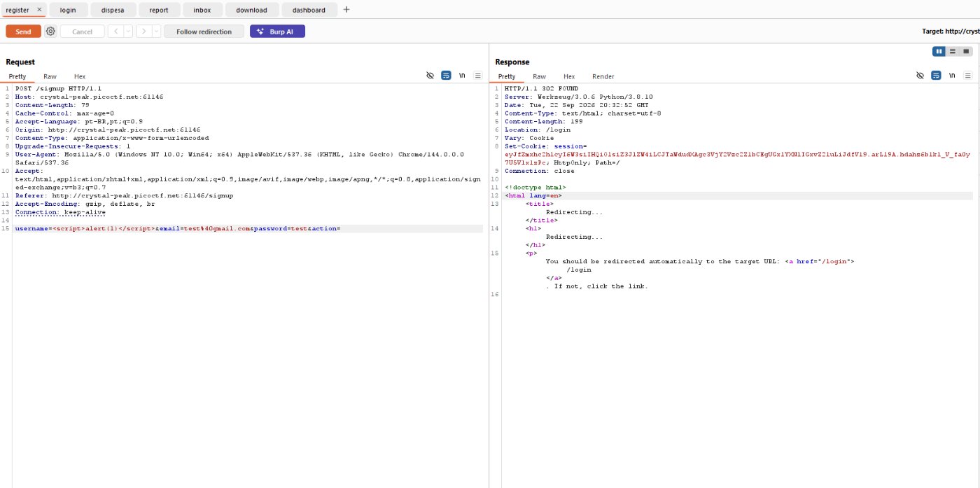The width and height of the screenshot is (980, 488).
Task: Go forward to next request in history
Action: (143, 32)
